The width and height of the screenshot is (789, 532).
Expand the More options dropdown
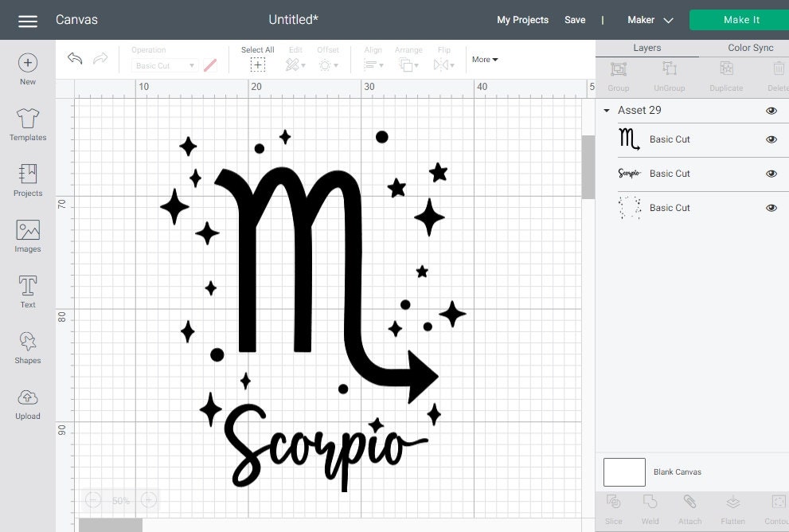484,59
